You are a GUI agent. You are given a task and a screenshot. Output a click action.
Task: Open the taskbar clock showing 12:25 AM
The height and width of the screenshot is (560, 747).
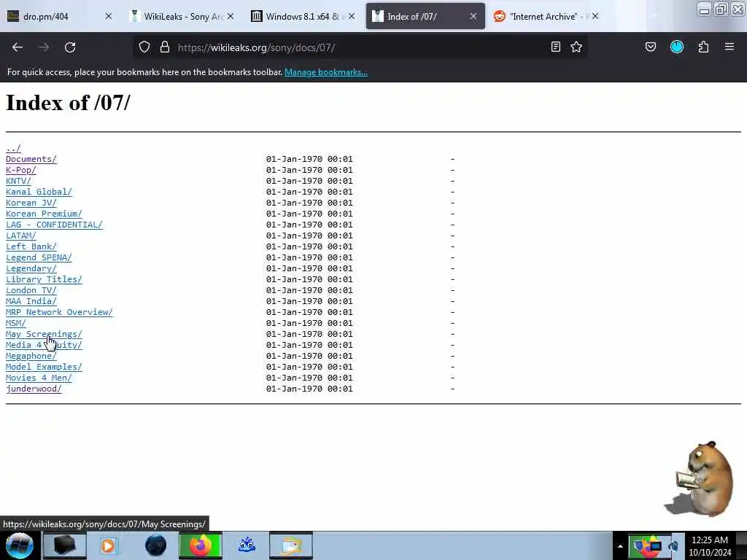click(710, 546)
